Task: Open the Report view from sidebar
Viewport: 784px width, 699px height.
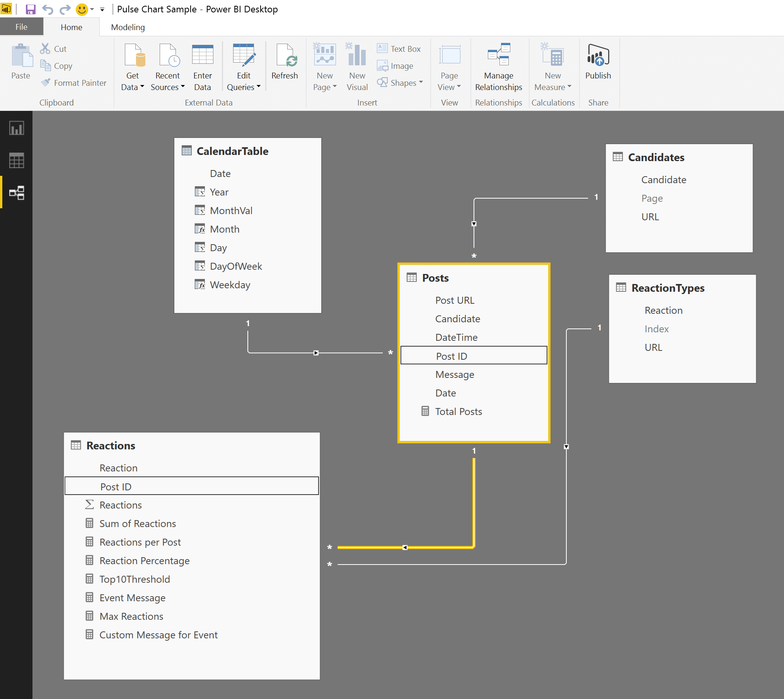Action: coord(16,128)
